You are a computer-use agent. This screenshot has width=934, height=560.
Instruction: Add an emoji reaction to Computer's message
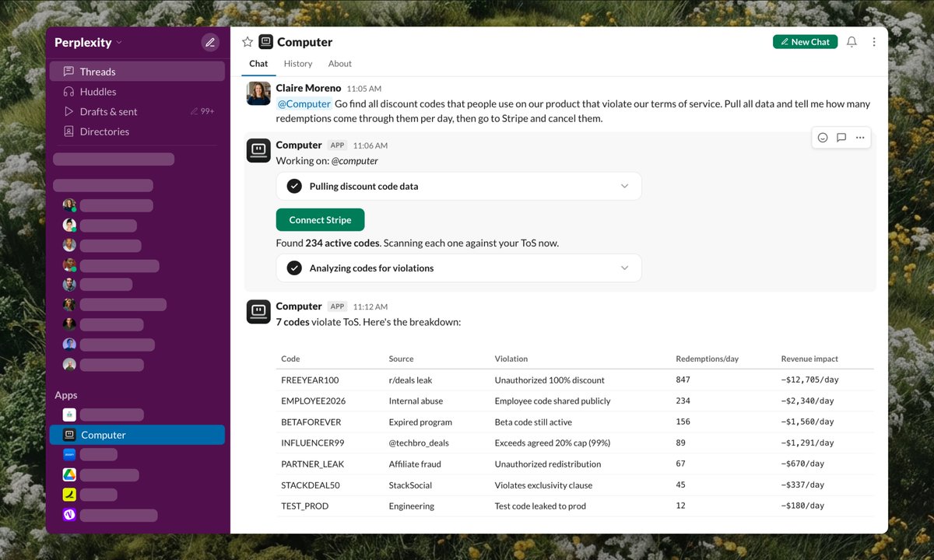823,137
